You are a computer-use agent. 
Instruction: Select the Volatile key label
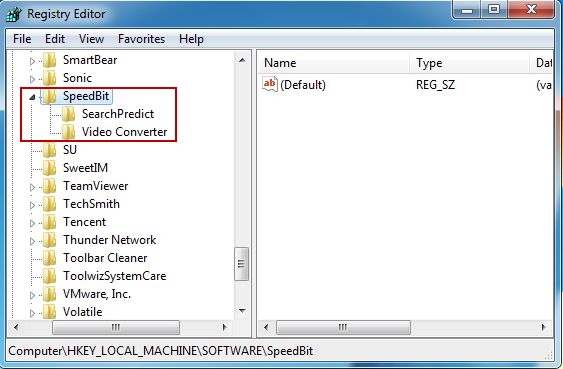82,312
